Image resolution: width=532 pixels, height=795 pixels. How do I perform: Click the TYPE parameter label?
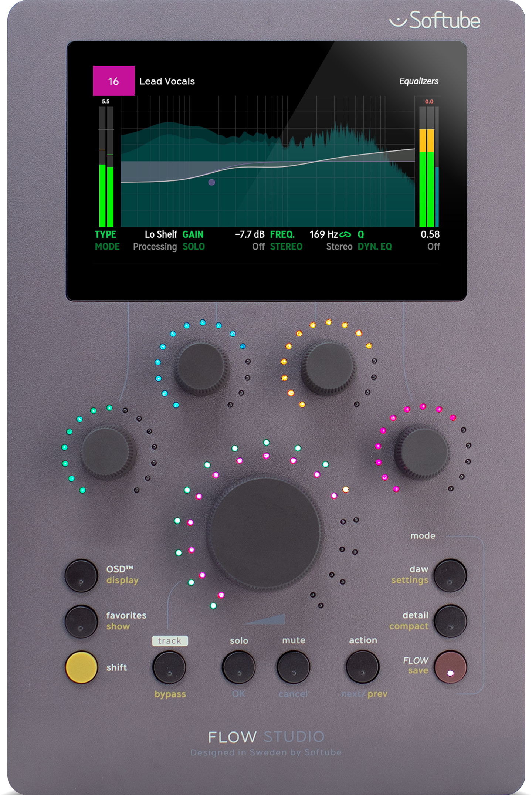click(105, 234)
